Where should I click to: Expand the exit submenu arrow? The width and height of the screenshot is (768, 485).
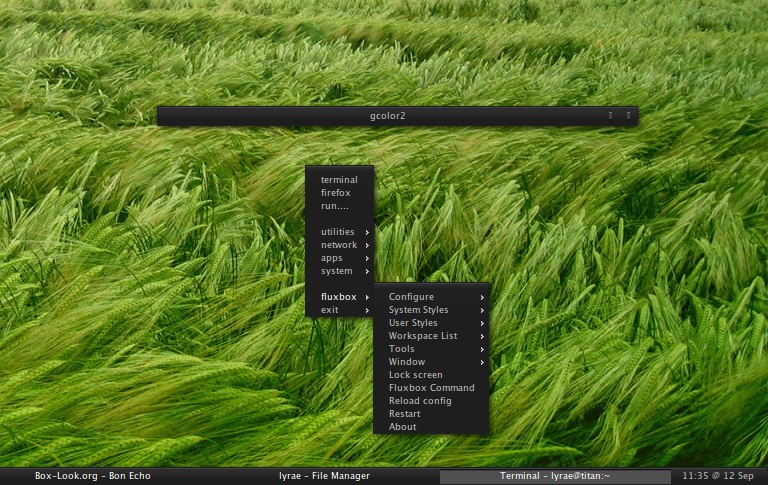tap(367, 310)
